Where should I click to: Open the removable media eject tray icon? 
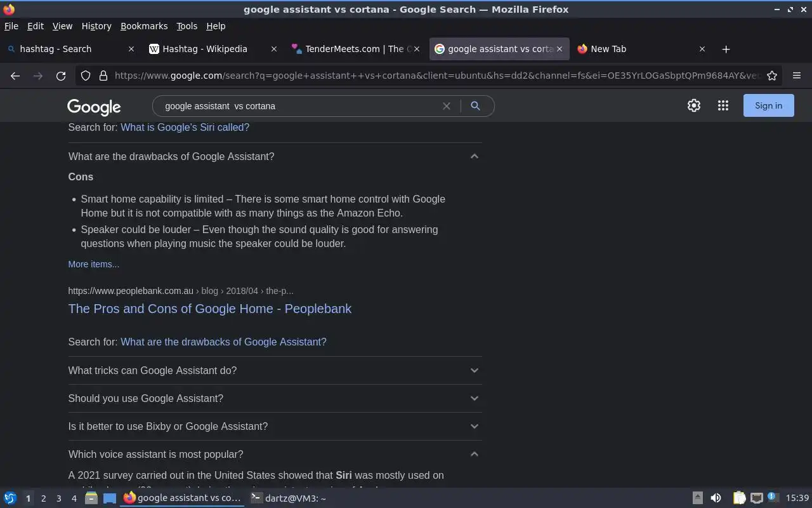pyautogui.click(x=697, y=498)
